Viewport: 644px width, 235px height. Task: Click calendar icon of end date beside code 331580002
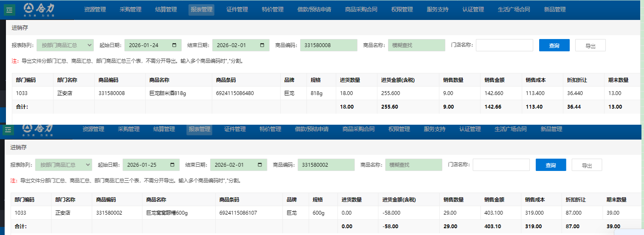click(x=260, y=165)
